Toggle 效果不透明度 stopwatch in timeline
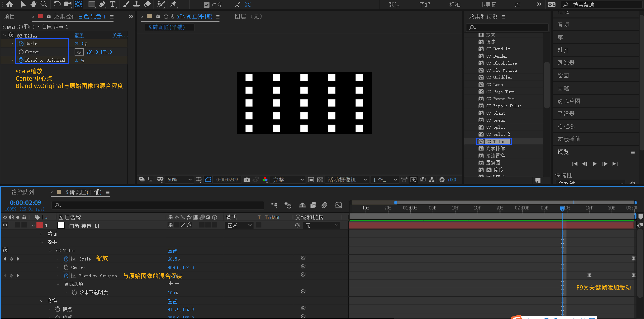Screen dimensions: 644x319 [75, 292]
